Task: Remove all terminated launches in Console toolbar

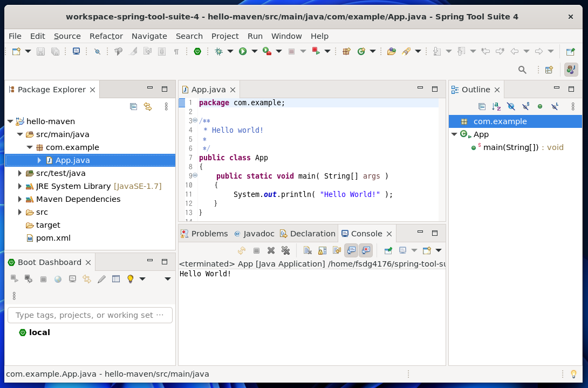Action: click(285, 250)
